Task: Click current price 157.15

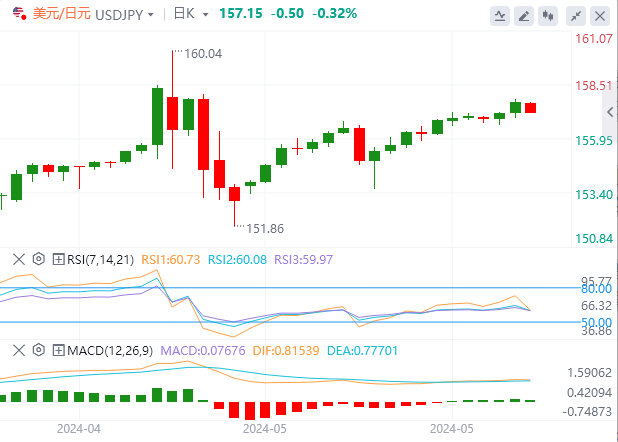Action: coord(240,14)
